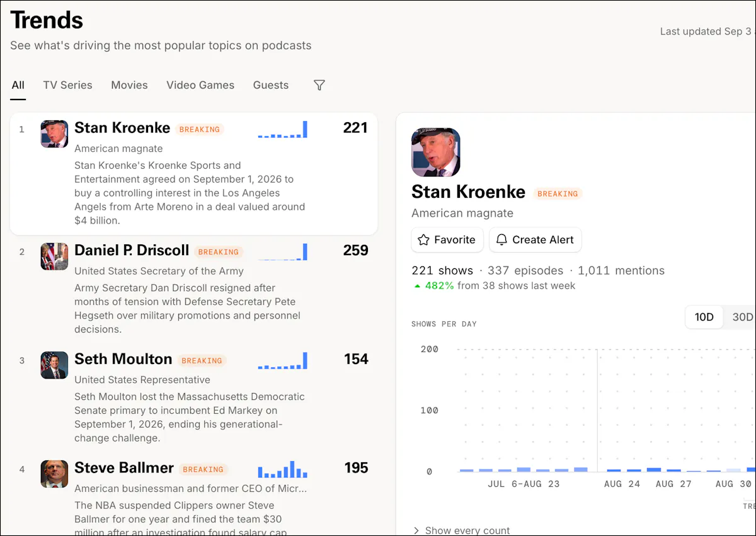Viewport: 756px width, 536px height.
Task: Open Stan Kroenke trend name in list
Action: point(122,128)
